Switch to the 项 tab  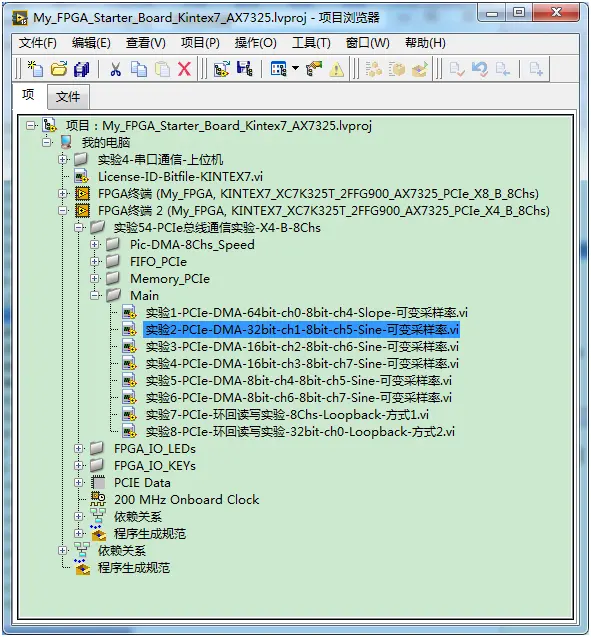(28, 95)
